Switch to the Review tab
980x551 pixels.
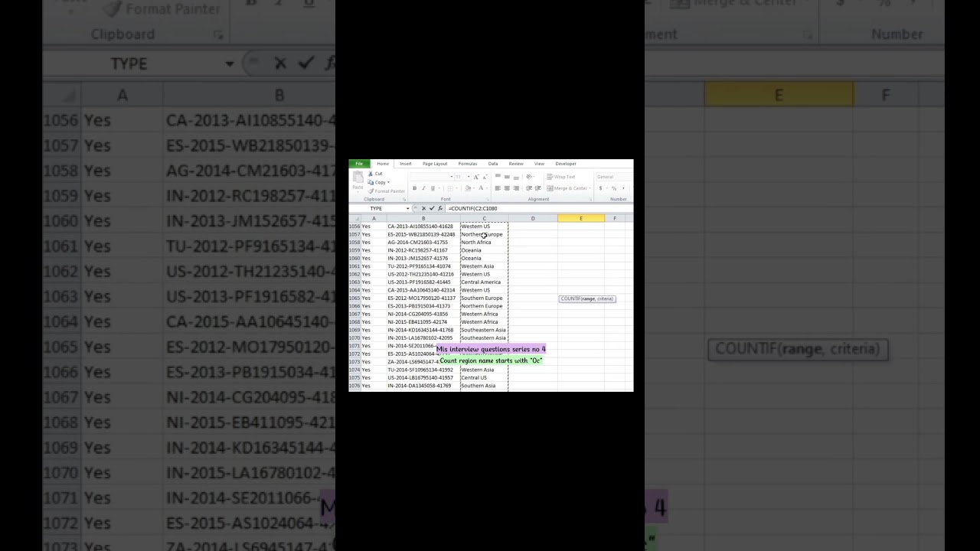[516, 164]
